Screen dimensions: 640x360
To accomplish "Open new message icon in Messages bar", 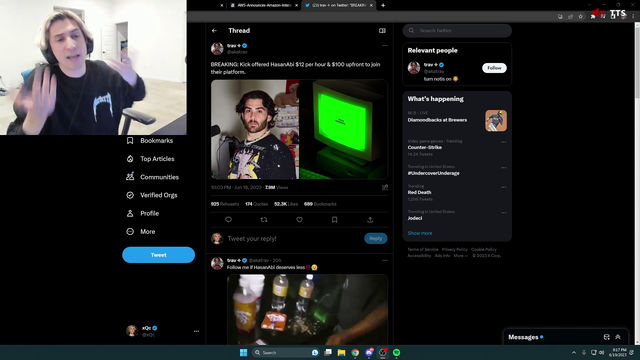I will click(x=607, y=337).
